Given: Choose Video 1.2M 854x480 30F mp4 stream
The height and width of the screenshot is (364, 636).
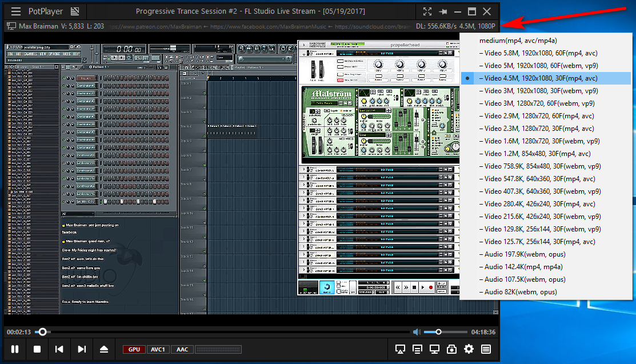Looking at the screenshot, I should (x=546, y=154).
